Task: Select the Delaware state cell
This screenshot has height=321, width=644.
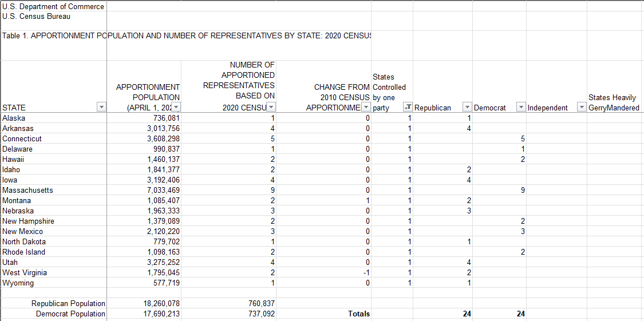Action: (54, 149)
